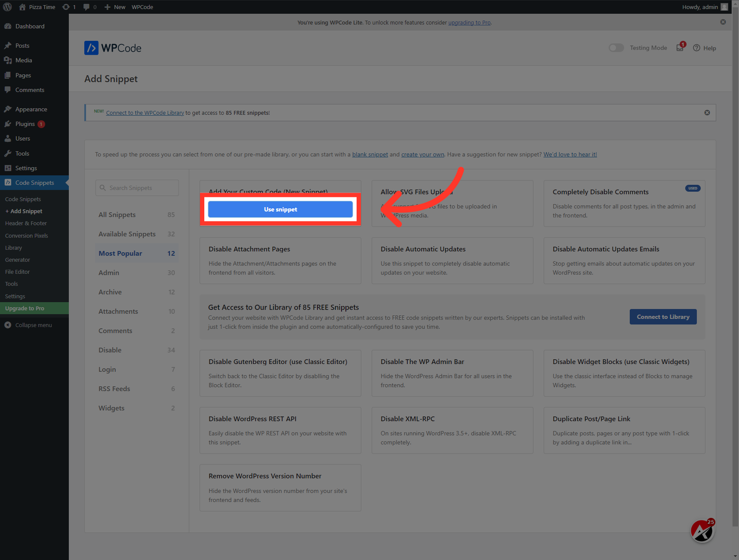Viewport: 739px width, 560px height.
Task: Click the Connect to Library button
Action: point(663,317)
